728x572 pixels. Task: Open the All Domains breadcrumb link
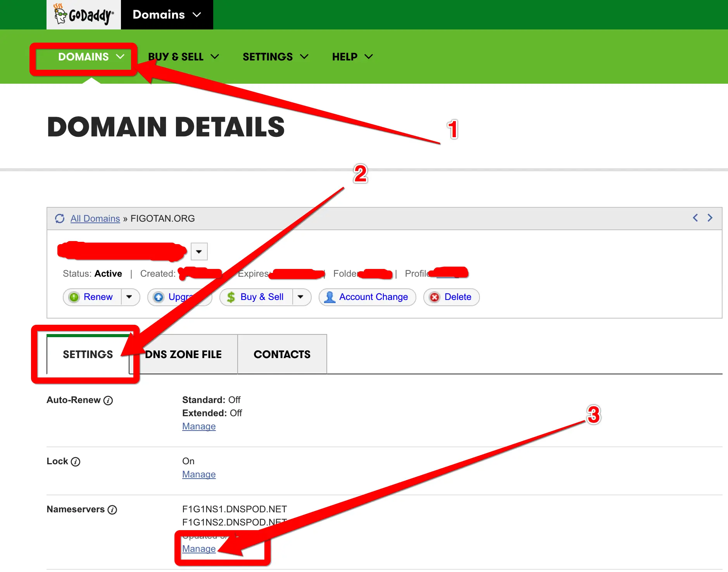coord(95,219)
